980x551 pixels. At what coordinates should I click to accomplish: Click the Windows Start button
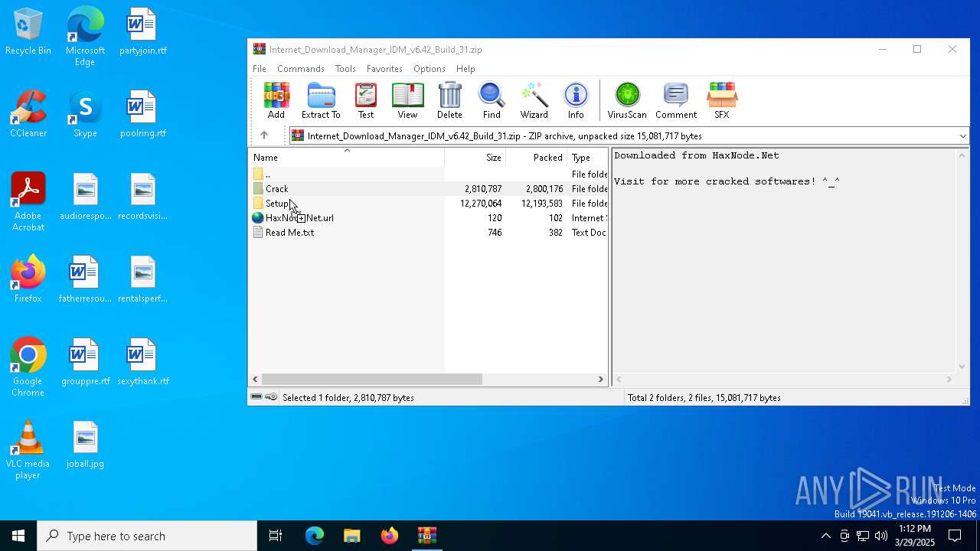[x=18, y=536]
